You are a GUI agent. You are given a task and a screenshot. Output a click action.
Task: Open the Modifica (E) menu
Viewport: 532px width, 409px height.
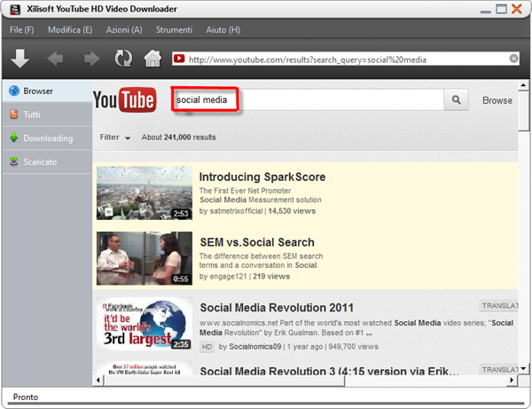(x=70, y=30)
